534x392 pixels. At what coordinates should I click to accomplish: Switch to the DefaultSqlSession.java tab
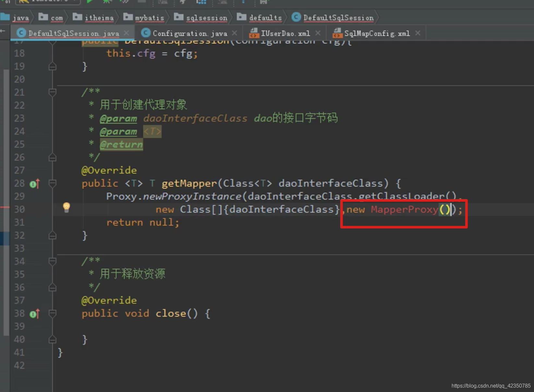click(x=73, y=33)
